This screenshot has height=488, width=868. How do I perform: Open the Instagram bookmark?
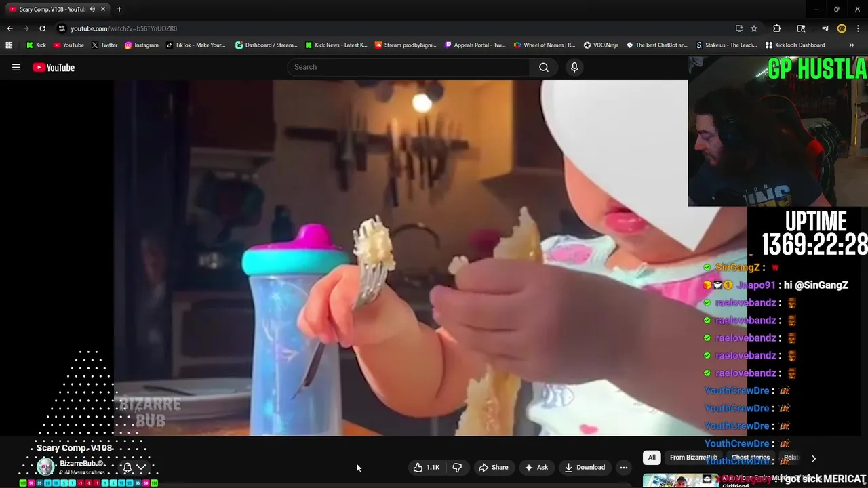tap(141, 45)
